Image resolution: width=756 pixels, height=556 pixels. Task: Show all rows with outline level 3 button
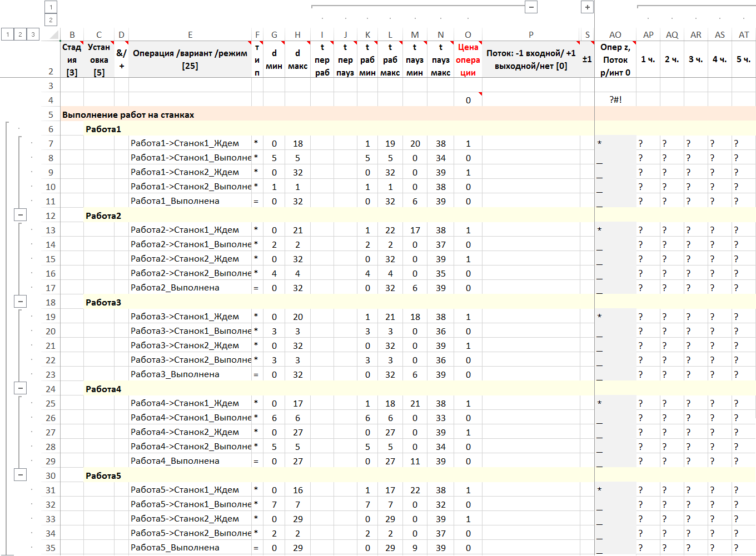pos(33,34)
